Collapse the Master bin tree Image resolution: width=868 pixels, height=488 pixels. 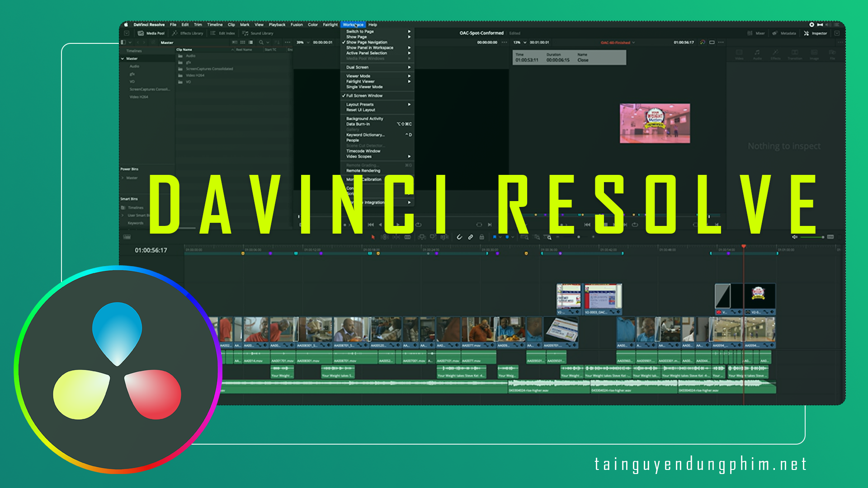tap(123, 59)
